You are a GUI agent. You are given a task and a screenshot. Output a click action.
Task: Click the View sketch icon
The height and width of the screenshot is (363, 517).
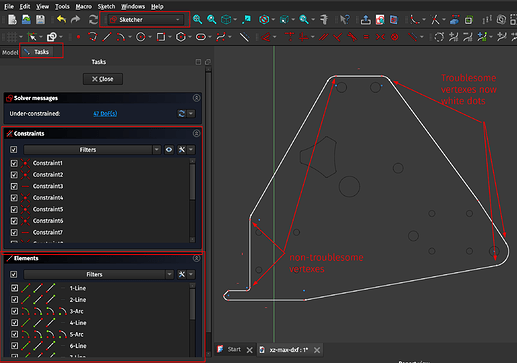[x=380, y=20]
